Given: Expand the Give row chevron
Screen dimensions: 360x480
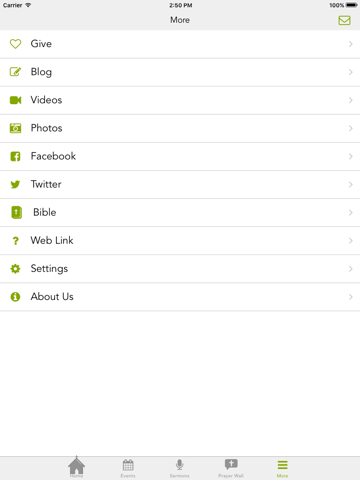Looking at the screenshot, I should (350, 44).
